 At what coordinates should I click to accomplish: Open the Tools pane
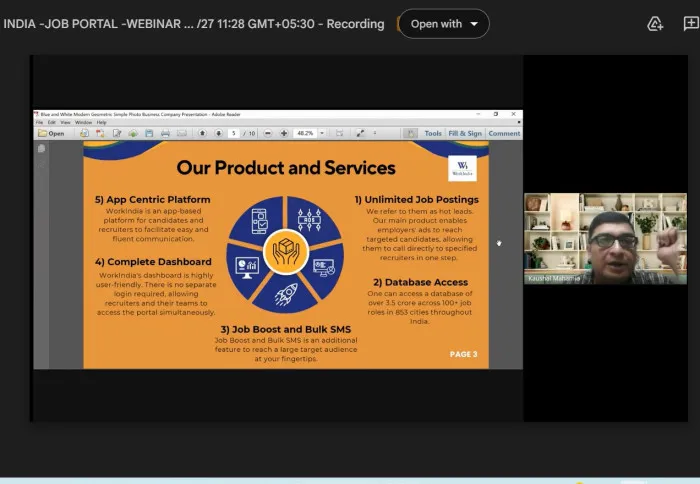pos(432,133)
